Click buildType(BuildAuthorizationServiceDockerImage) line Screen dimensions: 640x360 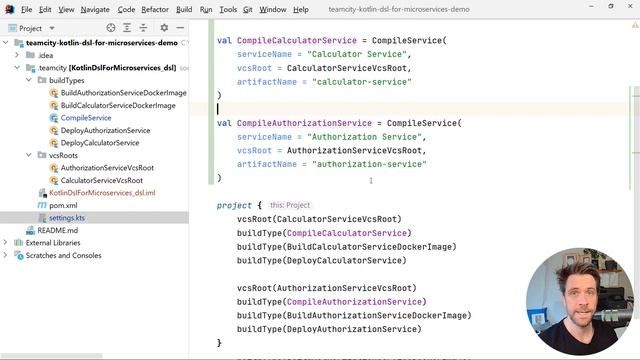(x=354, y=316)
